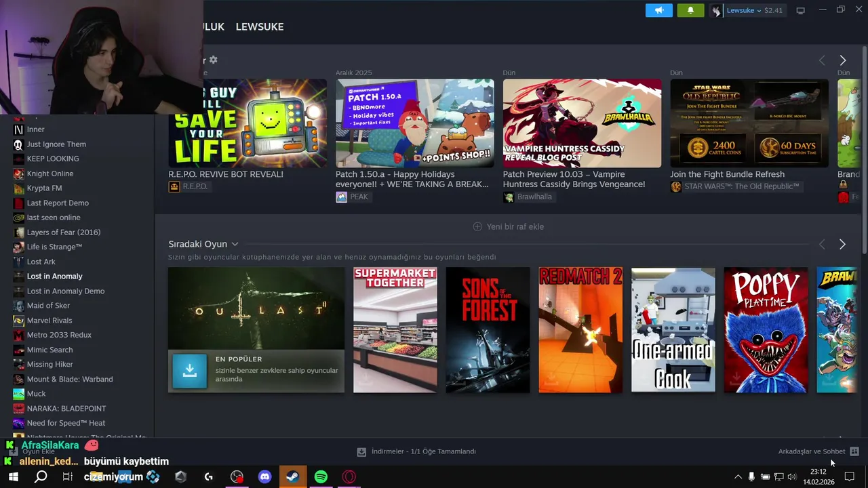Show previous games in Sıradaki Oyun shelf
Viewport: 868px width, 488px height.
[822, 244]
